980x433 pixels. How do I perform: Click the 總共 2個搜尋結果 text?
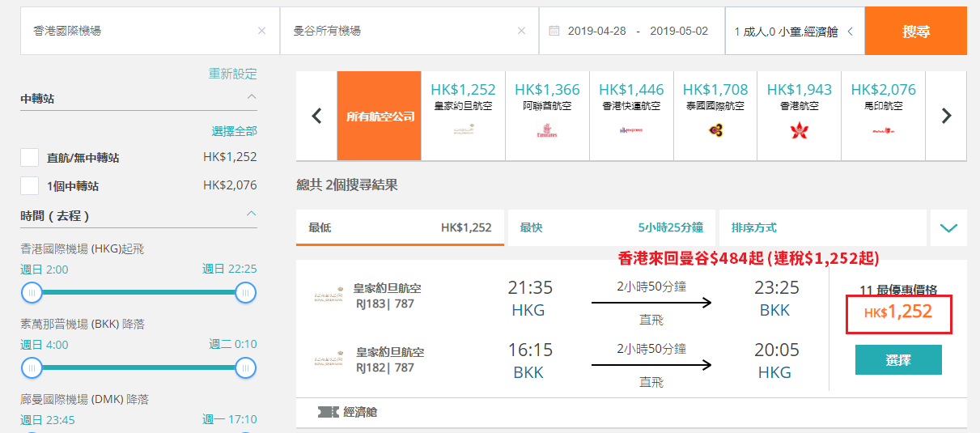click(x=347, y=185)
